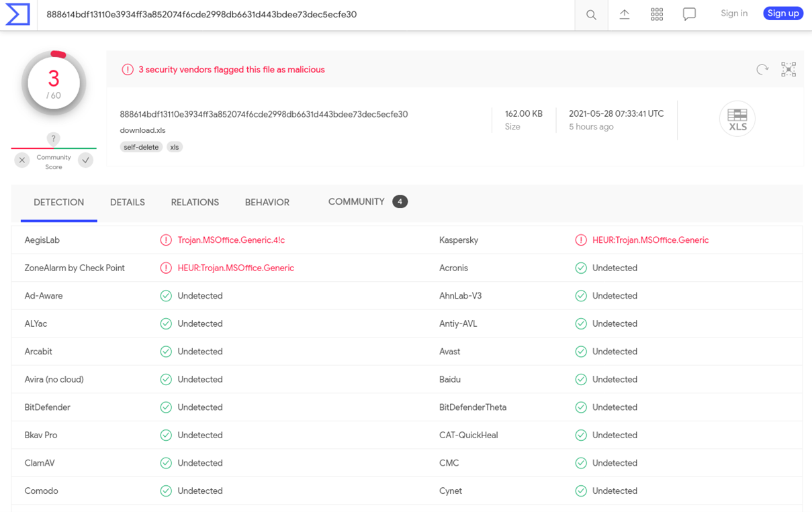
Task: Click the reanalyze refresh icon
Action: tap(762, 69)
